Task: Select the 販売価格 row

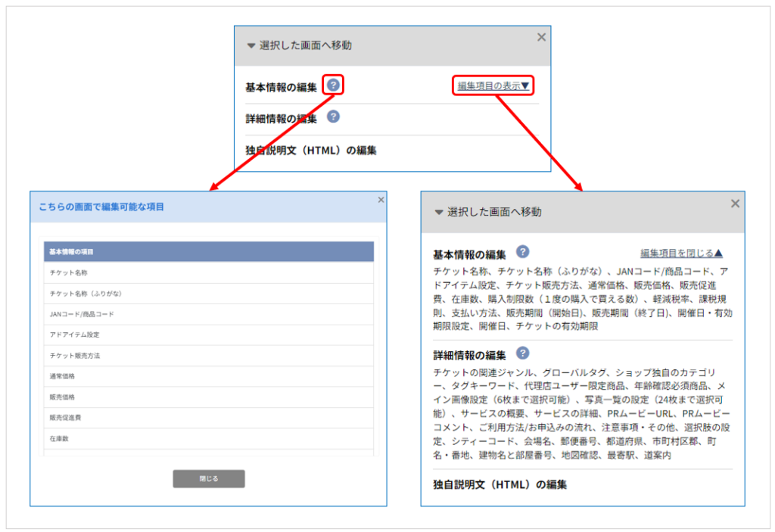Action: [209, 397]
